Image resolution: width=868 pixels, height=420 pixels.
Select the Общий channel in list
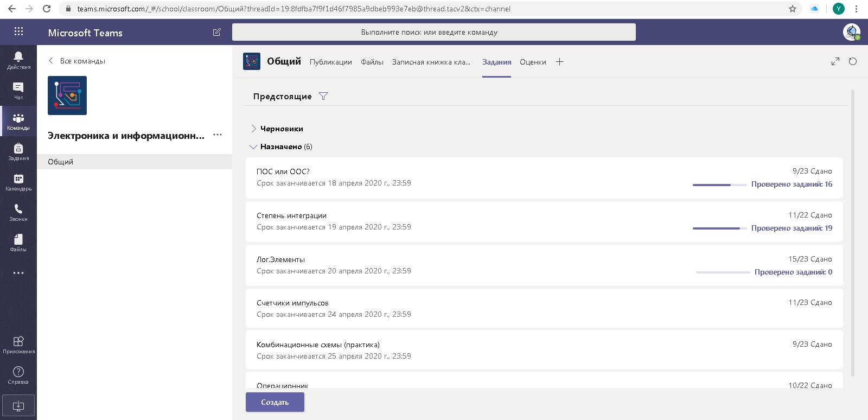(135, 162)
